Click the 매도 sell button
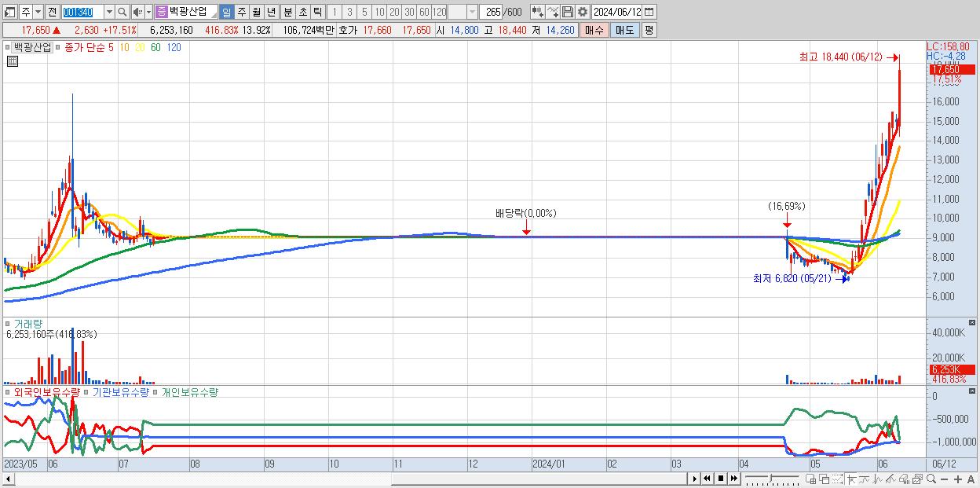The width and height of the screenshot is (980, 488). [x=625, y=30]
